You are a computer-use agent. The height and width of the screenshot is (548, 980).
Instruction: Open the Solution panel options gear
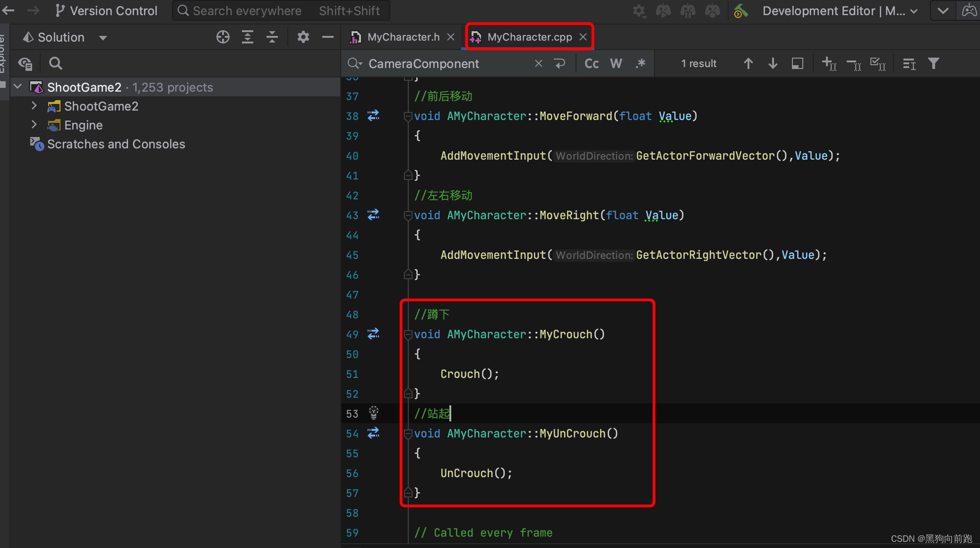point(303,37)
